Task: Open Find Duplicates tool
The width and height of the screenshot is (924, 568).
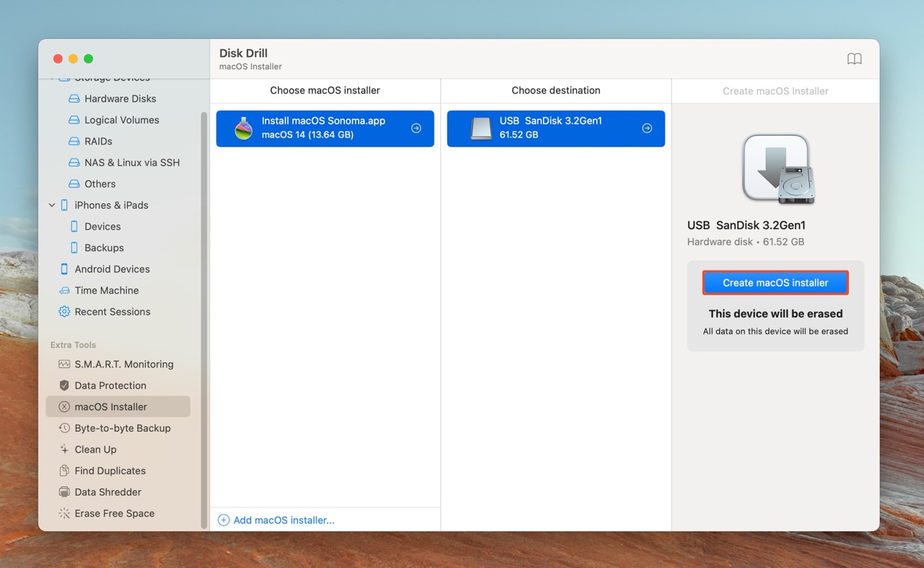Action: click(x=110, y=471)
